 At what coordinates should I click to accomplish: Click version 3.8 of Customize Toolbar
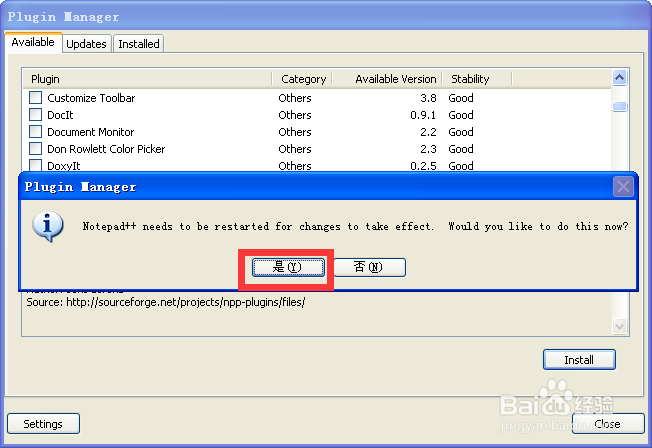(x=428, y=98)
